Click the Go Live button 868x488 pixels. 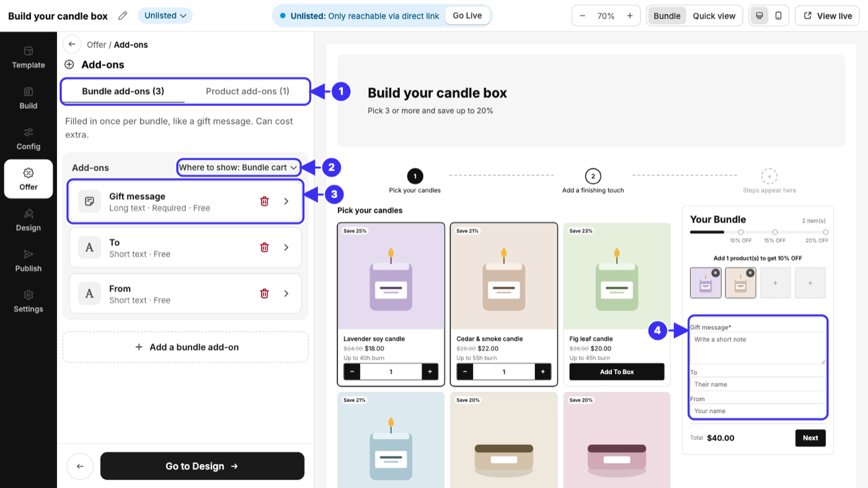467,16
